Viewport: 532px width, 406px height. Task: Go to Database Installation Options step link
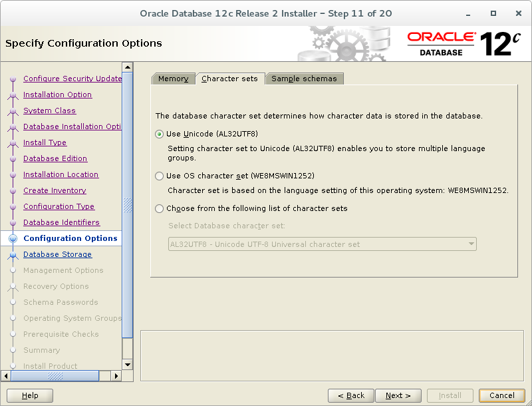coord(72,126)
